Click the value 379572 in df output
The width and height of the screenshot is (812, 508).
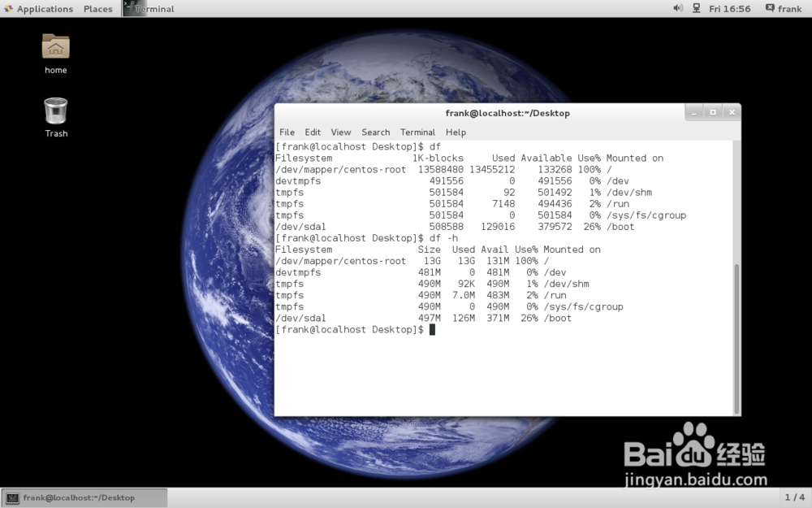click(x=555, y=227)
